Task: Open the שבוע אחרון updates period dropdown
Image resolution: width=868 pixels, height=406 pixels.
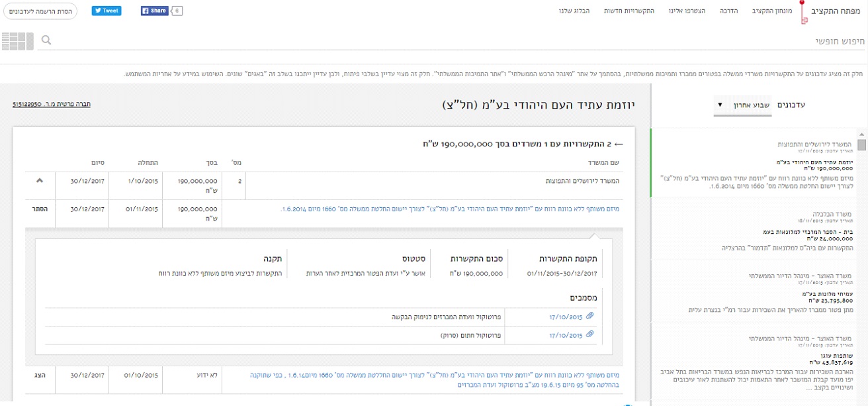Action: 742,105
